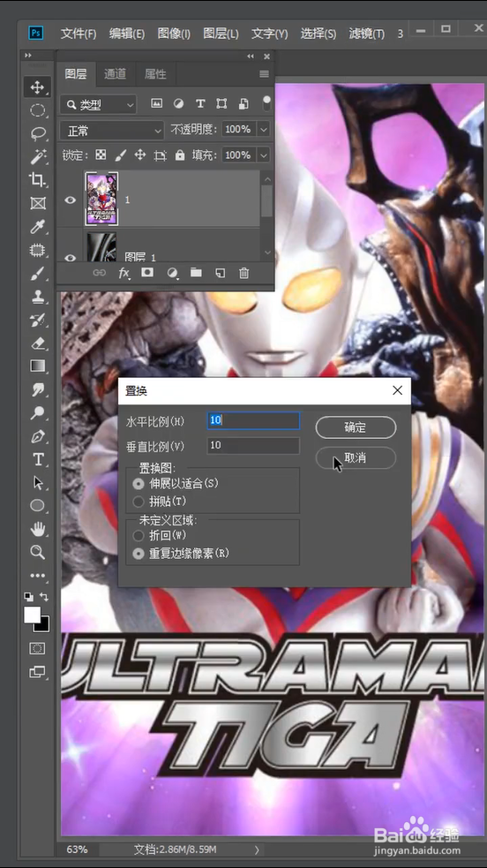
Task: Filter layers by shape layers
Action: tap(221, 103)
